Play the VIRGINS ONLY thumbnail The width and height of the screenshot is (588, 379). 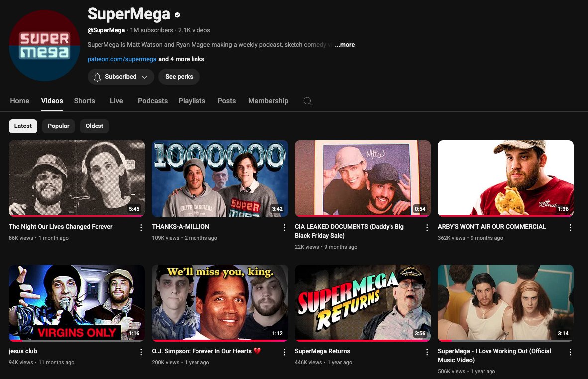coord(77,302)
